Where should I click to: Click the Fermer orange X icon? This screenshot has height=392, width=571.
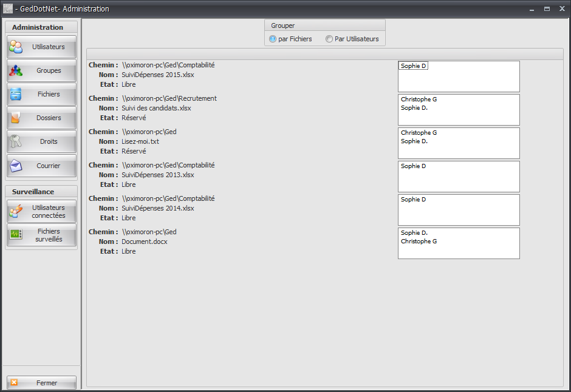click(14, 382)
